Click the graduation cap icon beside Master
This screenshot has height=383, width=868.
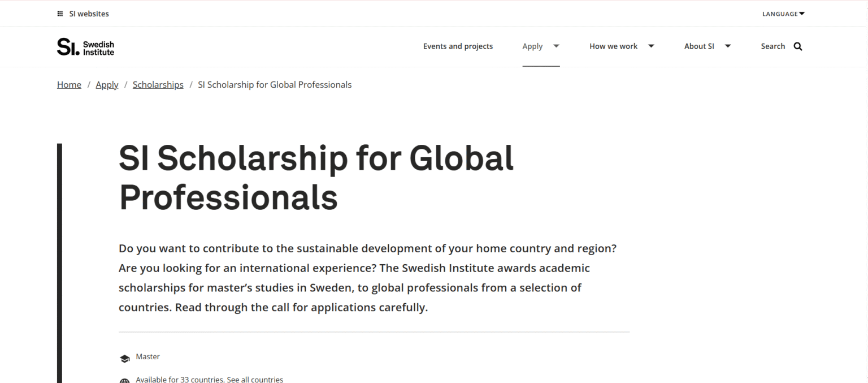click(x=124, y=358)
